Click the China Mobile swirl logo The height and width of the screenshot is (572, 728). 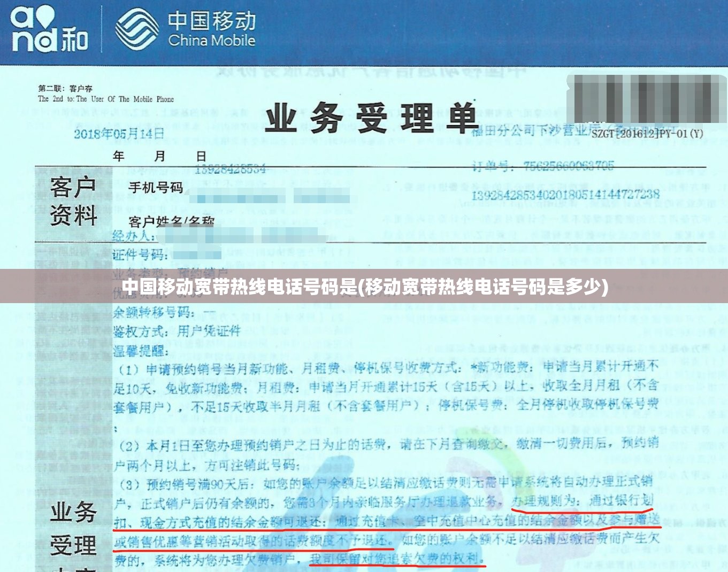(x=137, y=28)
